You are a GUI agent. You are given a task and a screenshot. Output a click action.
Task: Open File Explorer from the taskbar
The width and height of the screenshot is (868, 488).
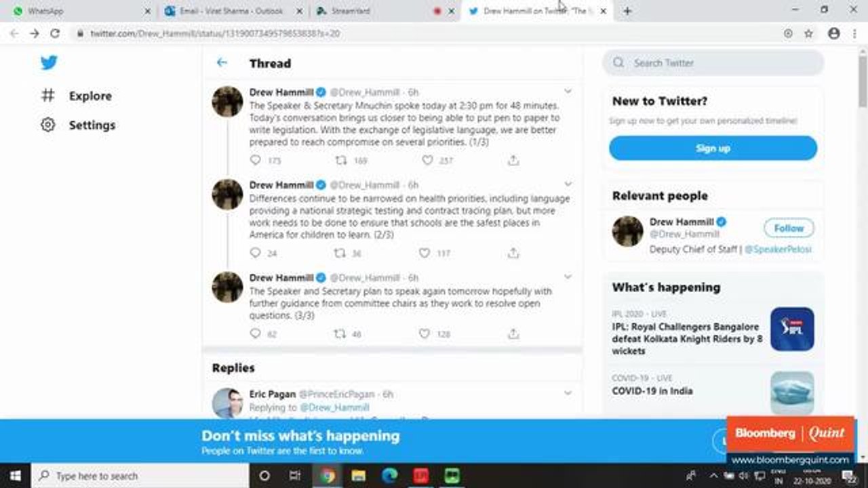tap(358, 476)
